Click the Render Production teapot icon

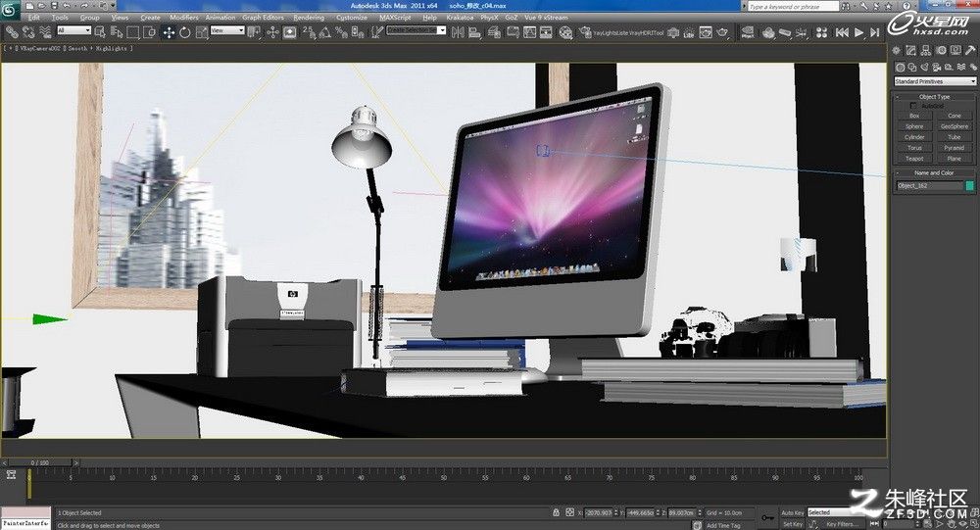722,31
